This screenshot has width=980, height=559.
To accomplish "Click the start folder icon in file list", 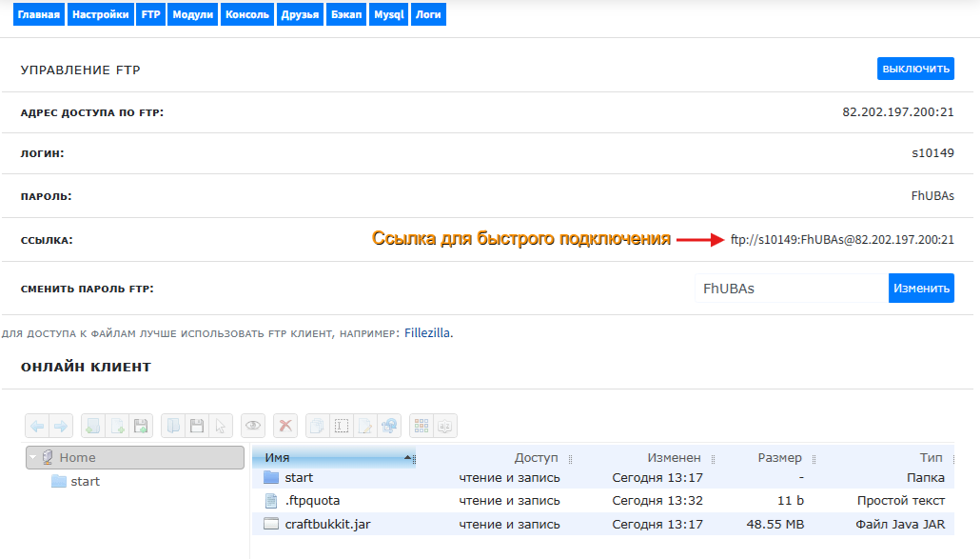I will tap(270, 477).
